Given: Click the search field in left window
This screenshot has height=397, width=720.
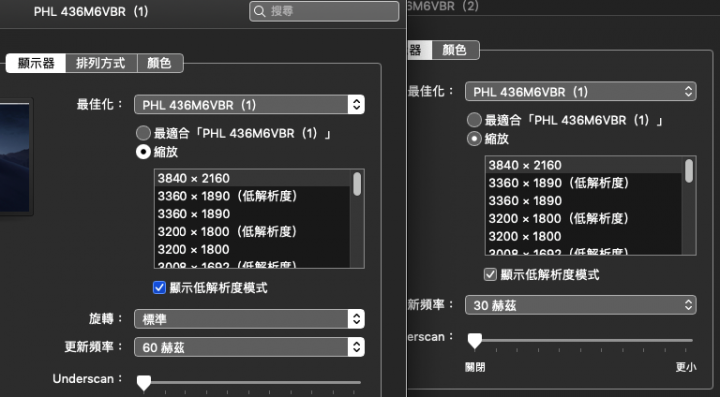Looking at the screenshot, I should pos(324,11).
